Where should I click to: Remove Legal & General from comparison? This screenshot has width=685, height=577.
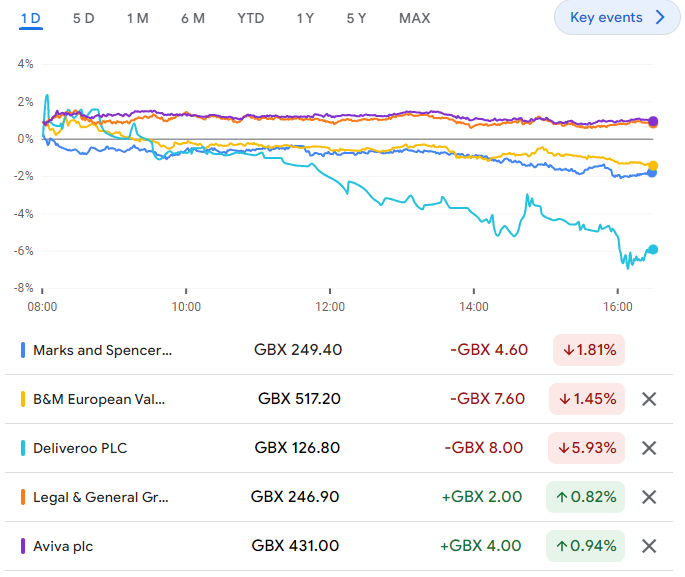649,497
